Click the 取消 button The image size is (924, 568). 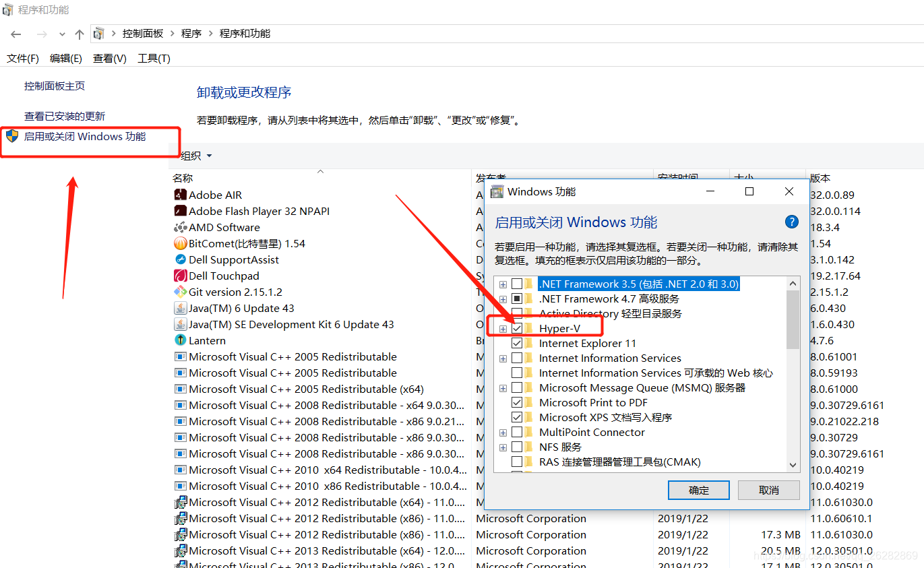769,490
